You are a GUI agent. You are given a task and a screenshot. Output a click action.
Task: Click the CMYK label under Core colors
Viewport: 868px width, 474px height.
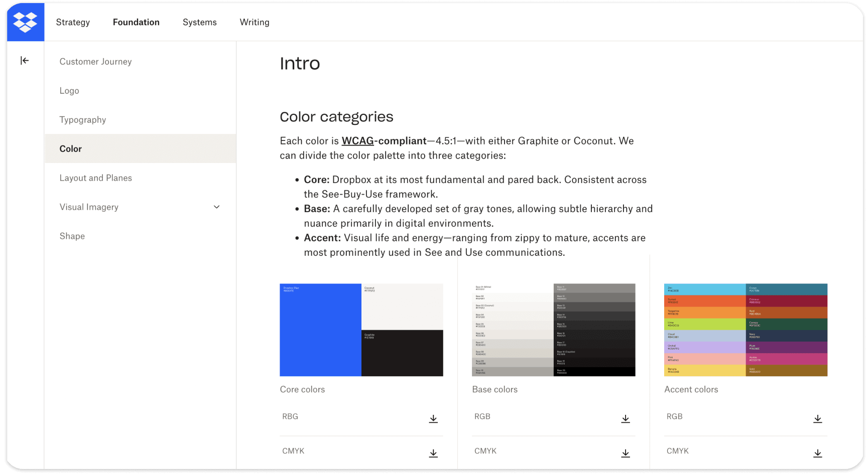293,451
